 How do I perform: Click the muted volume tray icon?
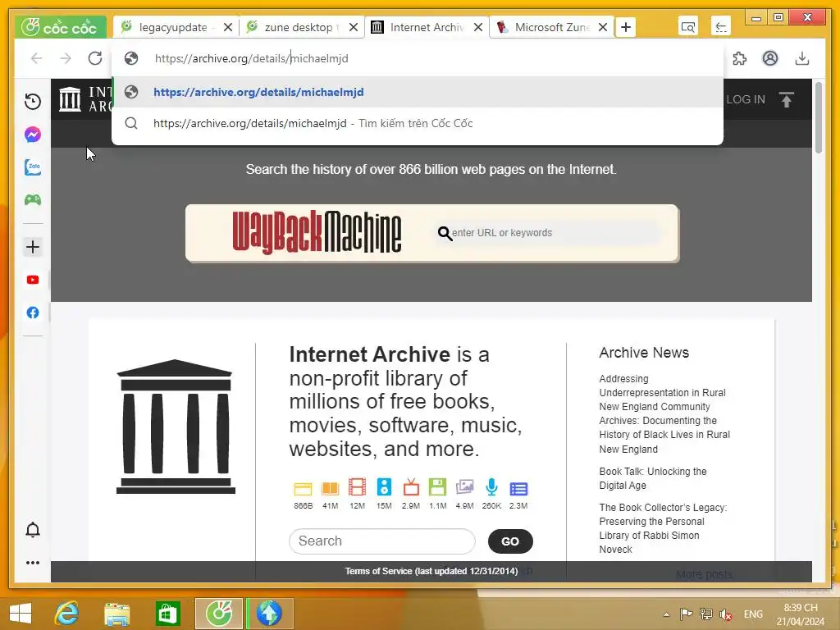click(726, 614)
